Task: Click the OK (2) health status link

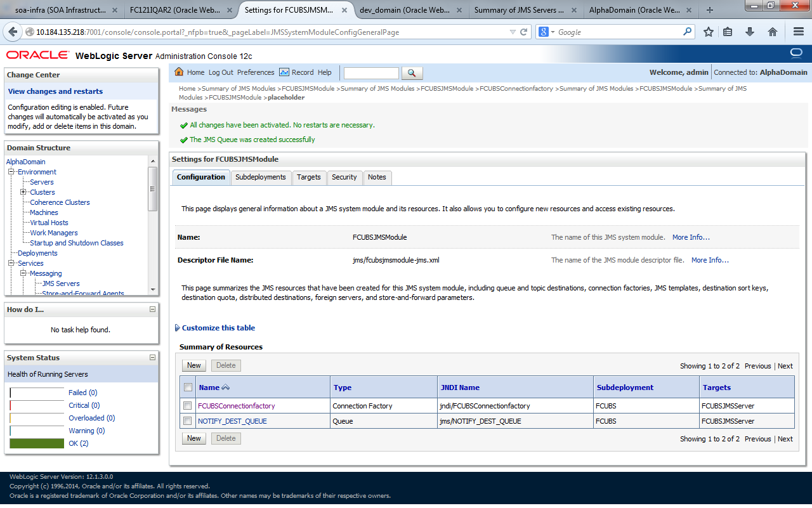Action: 79,443
